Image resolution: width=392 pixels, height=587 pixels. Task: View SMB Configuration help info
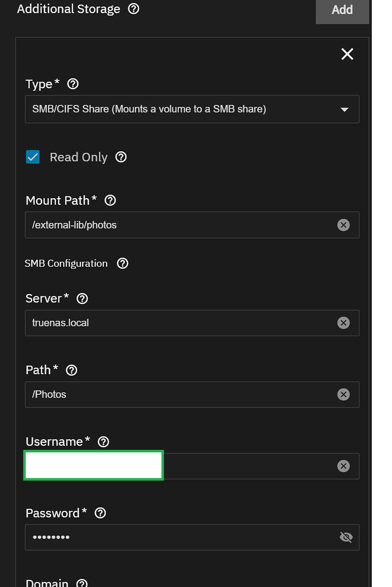(x=123, y=263)
